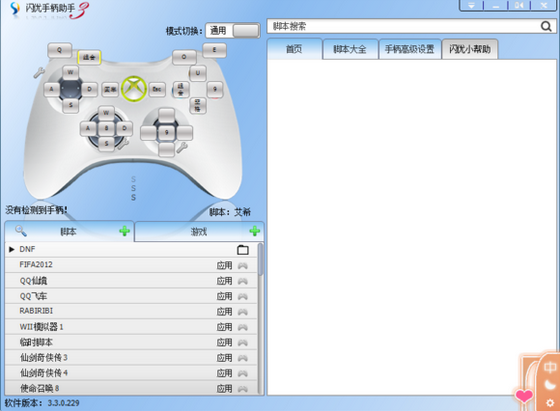Click the folder icon on DNF row
The image size is (560, 411).
(x=243, y=250)
